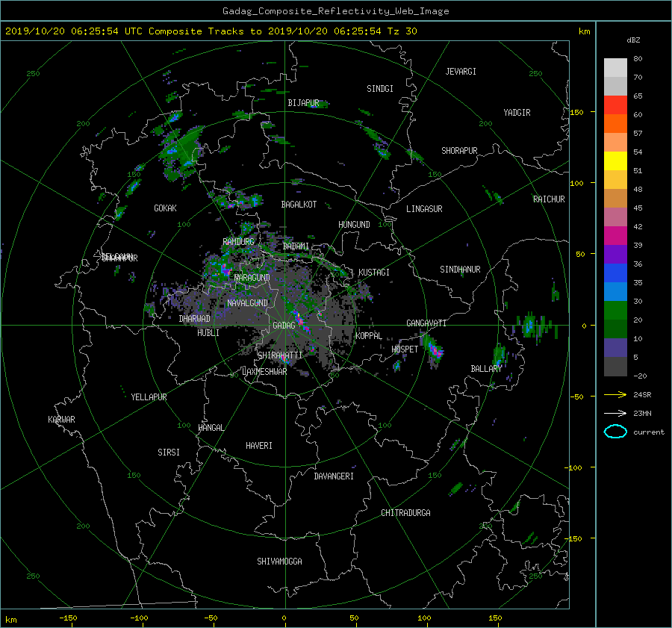Select the yellow 51-54 dBZ color swatch
The width and height of the screenshot is (672, 628).
pos(615,161)
